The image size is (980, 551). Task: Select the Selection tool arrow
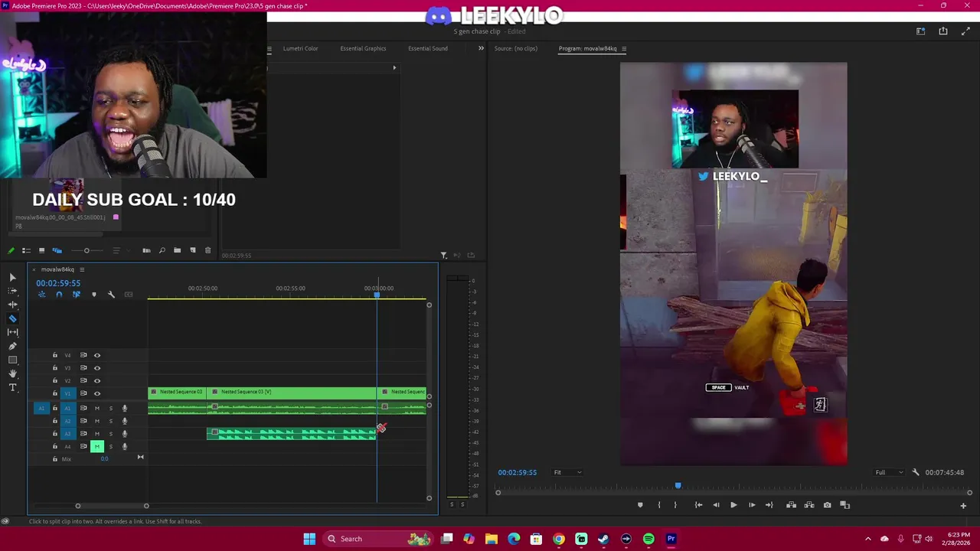[12, 277]
